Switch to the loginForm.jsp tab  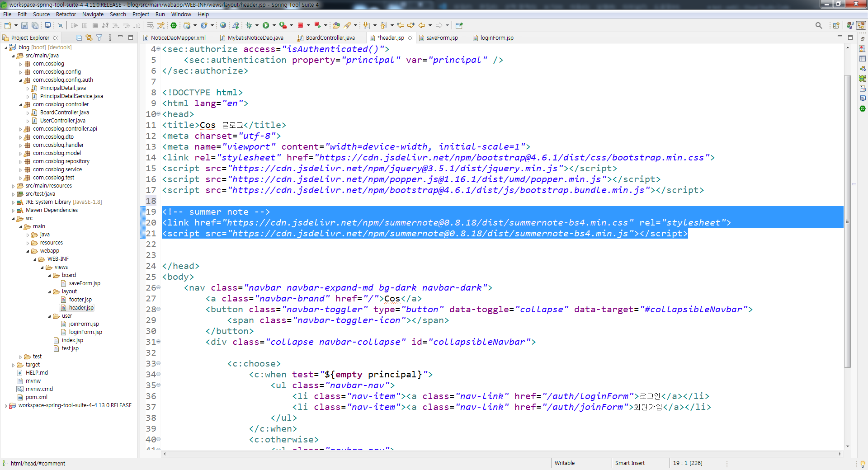(496, 38)
